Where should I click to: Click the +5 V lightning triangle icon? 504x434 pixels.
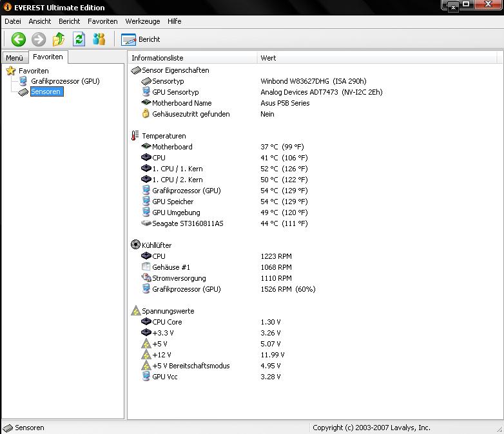[x=146, y=343]
